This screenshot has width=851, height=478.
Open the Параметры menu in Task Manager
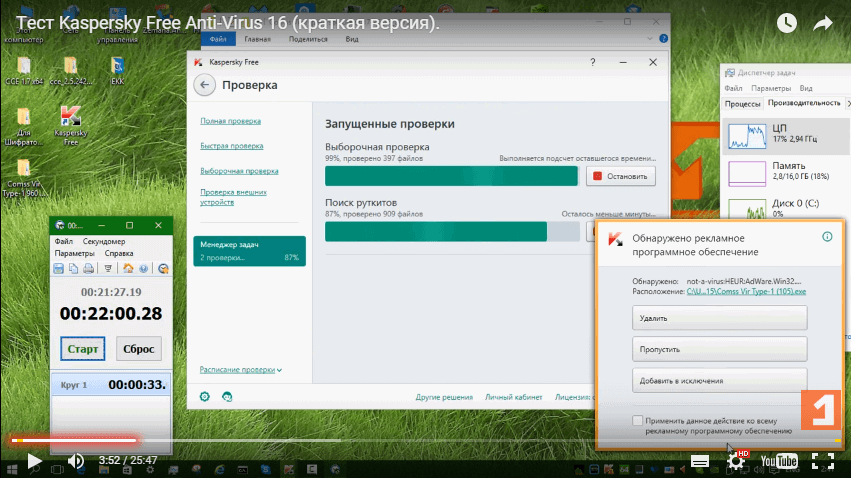click(x=771, y=88)
